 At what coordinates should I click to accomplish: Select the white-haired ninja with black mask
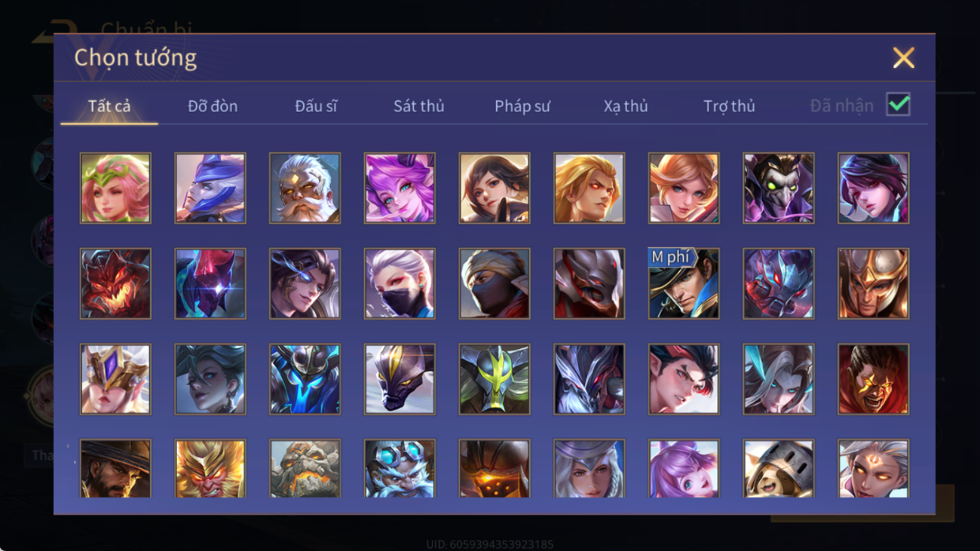(x=400, y=284)
